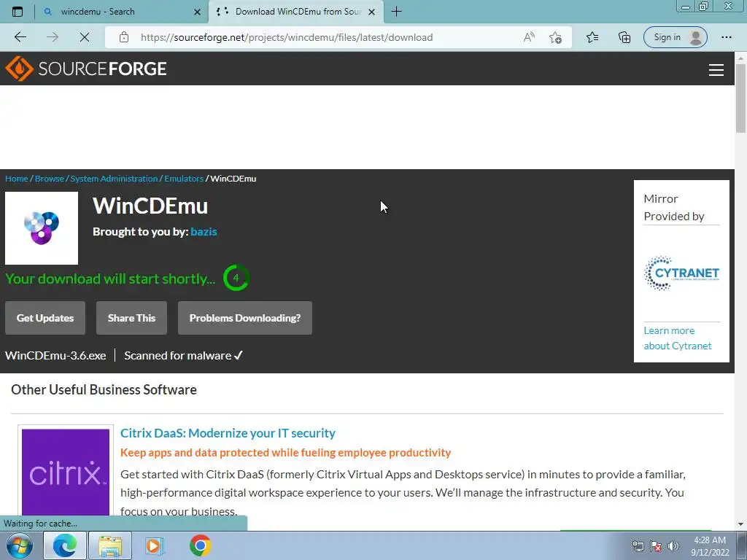Launch Windows Media Player from taskbar
The height and width of the screenshot is (560, 747).
[154, 545]
